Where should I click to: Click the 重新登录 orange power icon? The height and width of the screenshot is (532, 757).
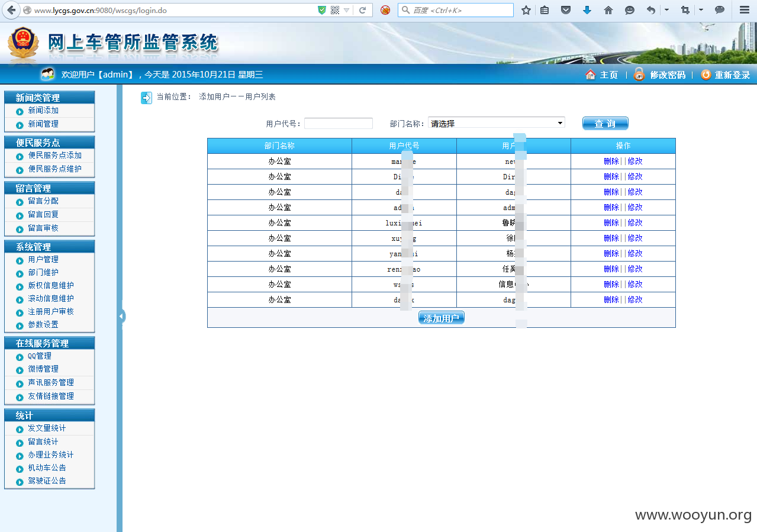click(706, 75)
